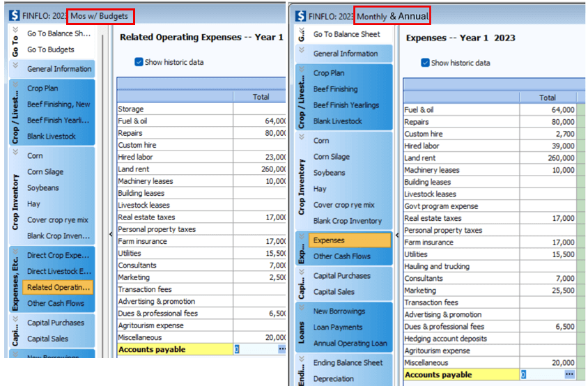This screenshot has height=386, width=588.
Task: Select Beef Finishing in right window
Action: click(x=335, y=89)
